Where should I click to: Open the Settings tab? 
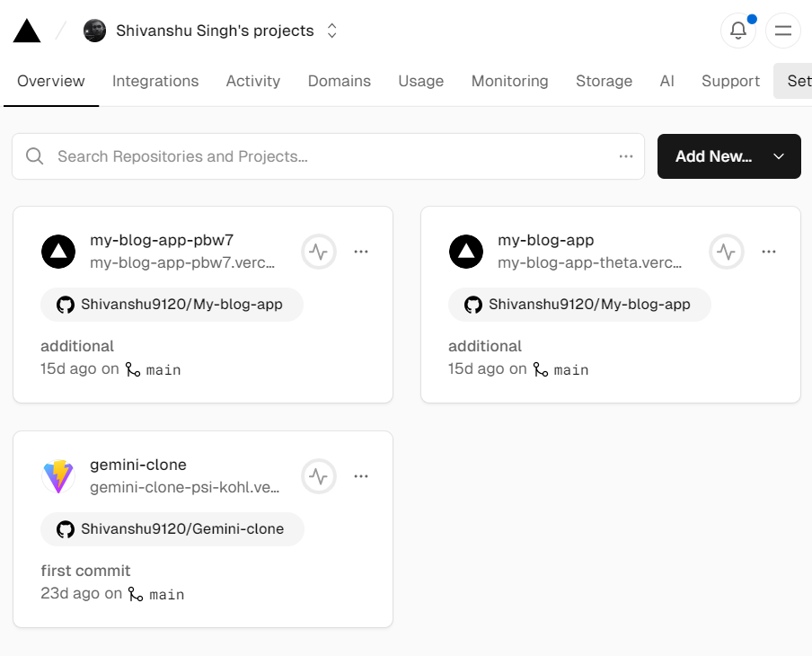(x=793, y=81)
